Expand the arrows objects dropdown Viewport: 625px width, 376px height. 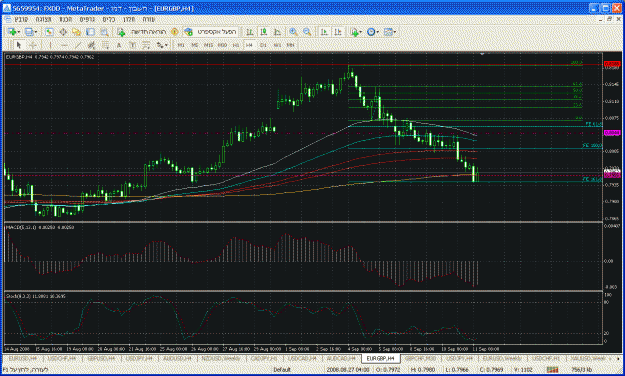pyautogui.click(x=166, y=45)
